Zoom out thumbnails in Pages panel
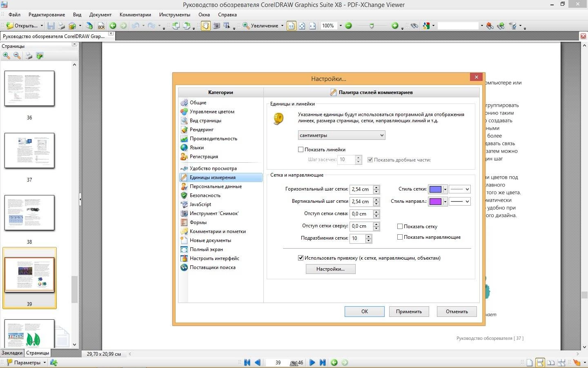 coord(17,56)
